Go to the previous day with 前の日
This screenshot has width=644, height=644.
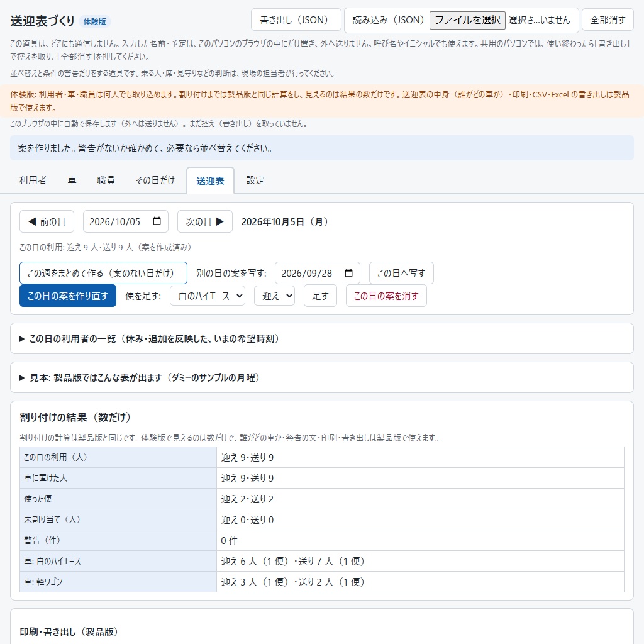tap(47, 221)
